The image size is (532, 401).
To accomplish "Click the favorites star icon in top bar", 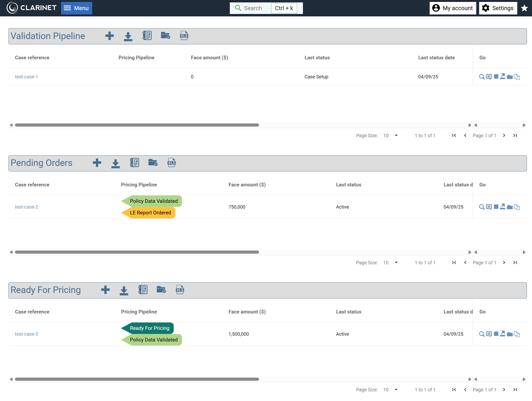I will [x=524, y=8].
